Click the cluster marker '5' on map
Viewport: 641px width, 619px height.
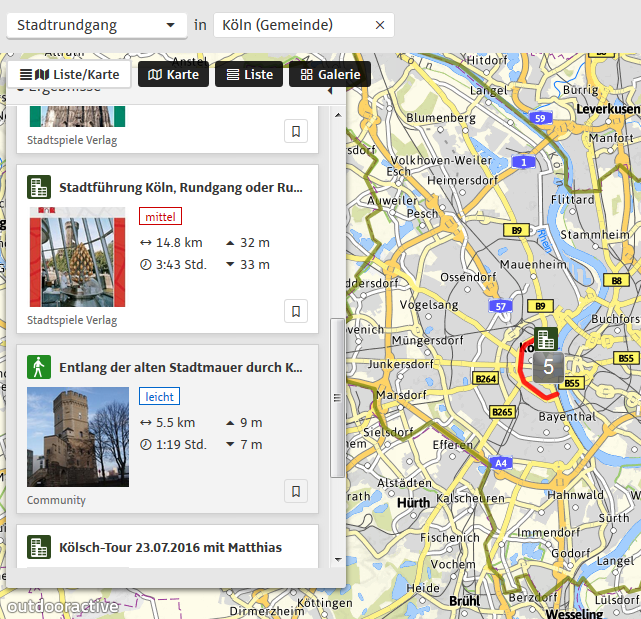click(548, 367)
